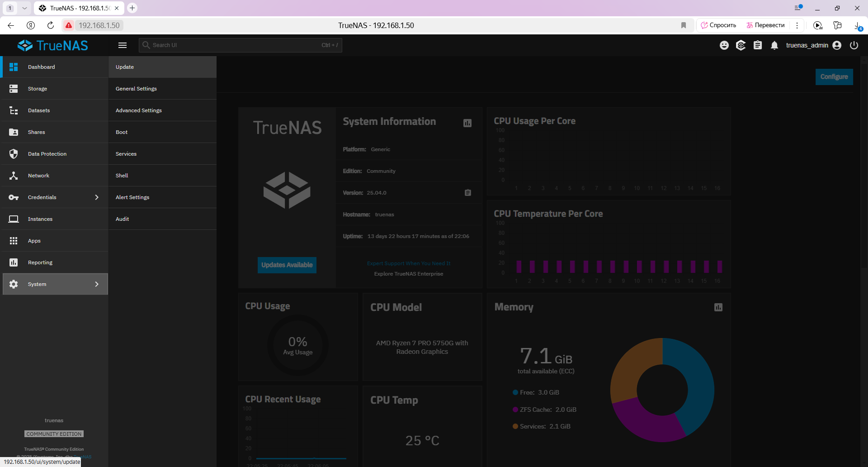This screenshot has width=868, height=467.
Task: Click the System gear icon
Action: (14, 284)
